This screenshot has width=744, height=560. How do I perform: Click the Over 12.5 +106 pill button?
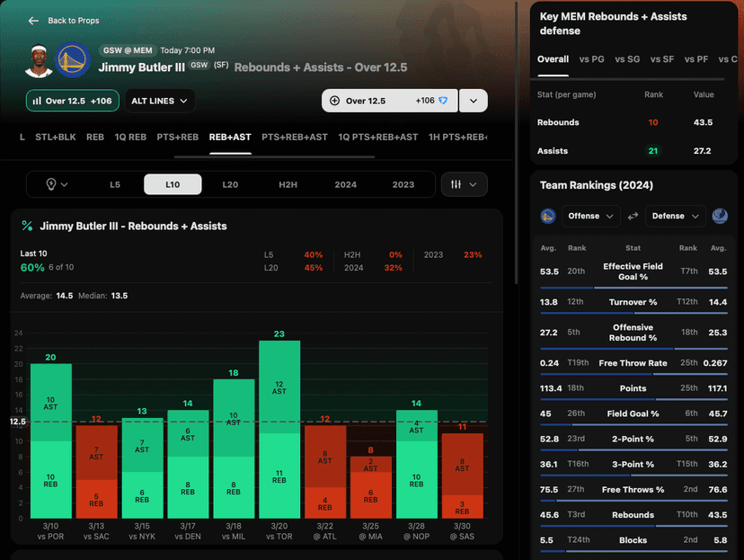73,101
